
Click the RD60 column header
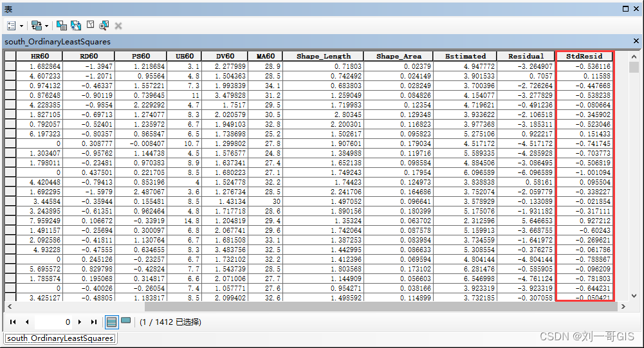pos(89,57)
